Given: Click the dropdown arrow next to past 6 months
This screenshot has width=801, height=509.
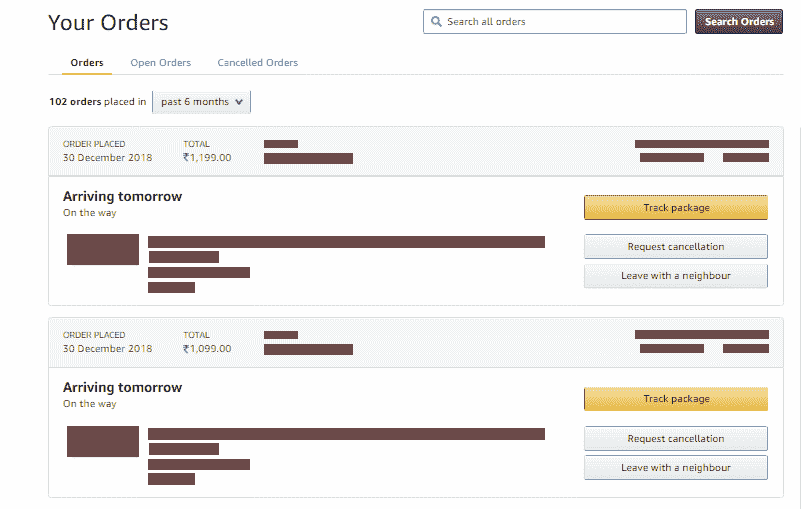Looking at the screenshot, I should coord(239,102).
